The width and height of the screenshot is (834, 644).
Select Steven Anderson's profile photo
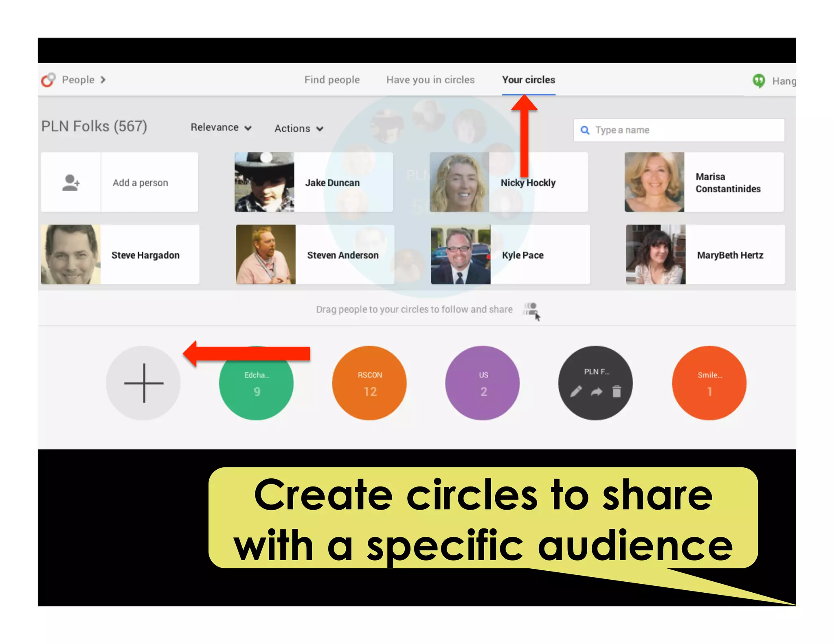[266, 254]
